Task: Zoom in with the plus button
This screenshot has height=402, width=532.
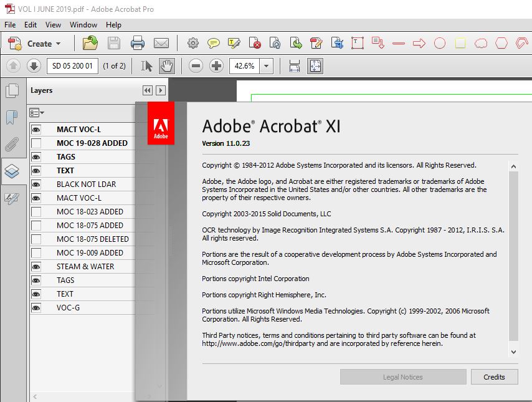Action: (x=216, y=66)
